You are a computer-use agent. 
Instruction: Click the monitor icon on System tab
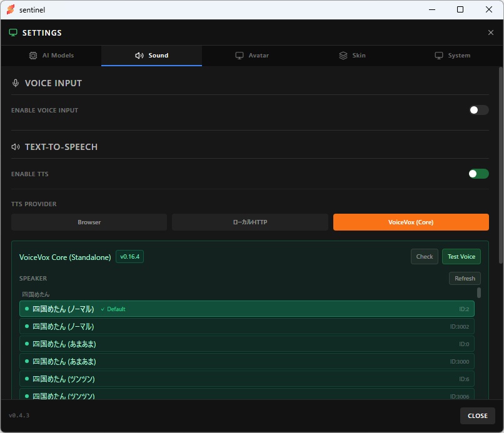(439, 56)
